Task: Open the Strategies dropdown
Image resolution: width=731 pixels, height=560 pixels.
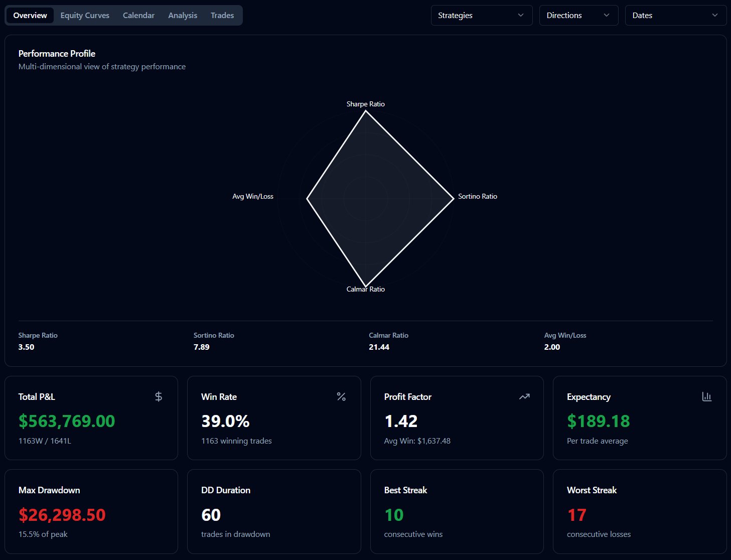Action: click(x=481, y=15)
